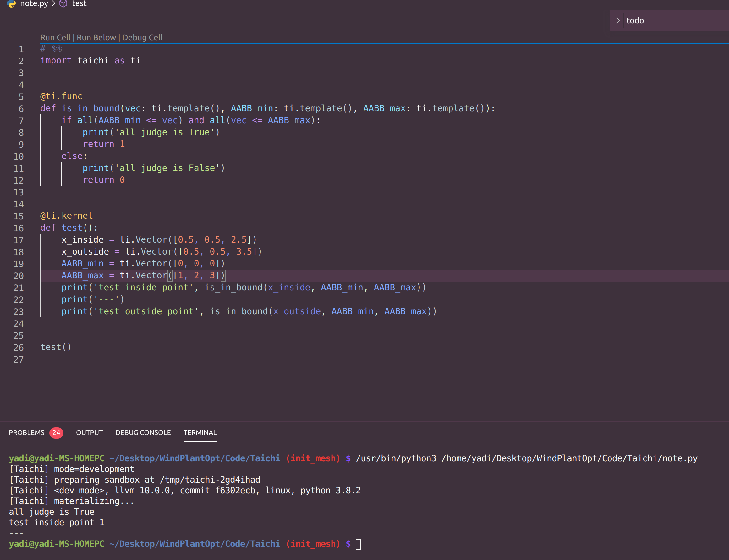Click the highlighted AABB_max line
Screen dimensions: 729x560
pos(140,276)
